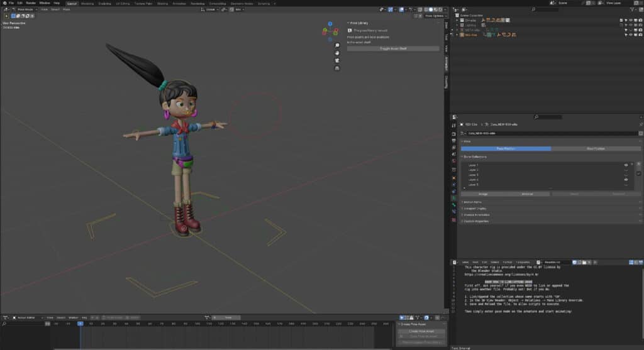644x350 pixels.
Task: Toggle Layer 4 bone collection visibility eye
Action: [x=626, y=180]
